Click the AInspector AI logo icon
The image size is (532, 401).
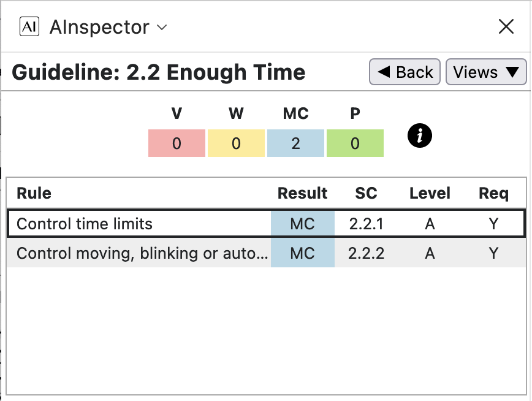point(29,27)
